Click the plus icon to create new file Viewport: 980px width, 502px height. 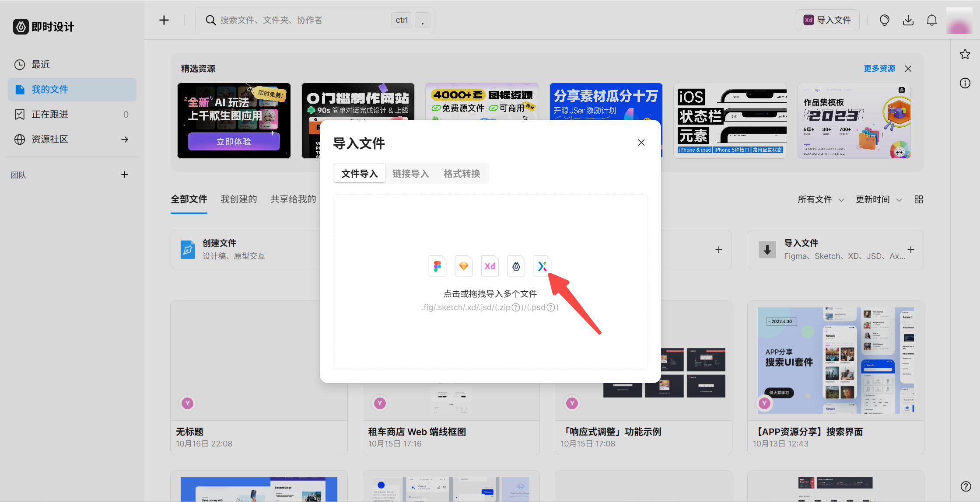click(164, 20)
